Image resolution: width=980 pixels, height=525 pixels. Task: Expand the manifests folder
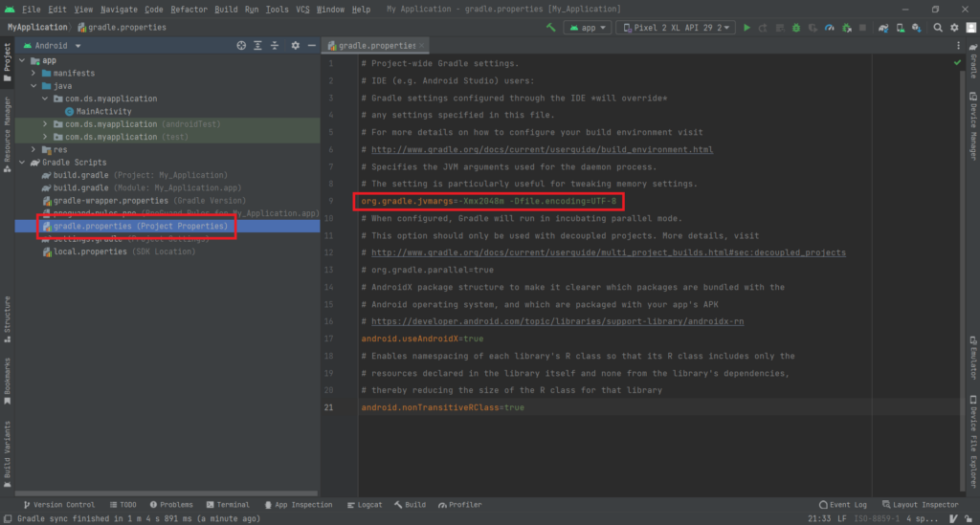(33, 73)
